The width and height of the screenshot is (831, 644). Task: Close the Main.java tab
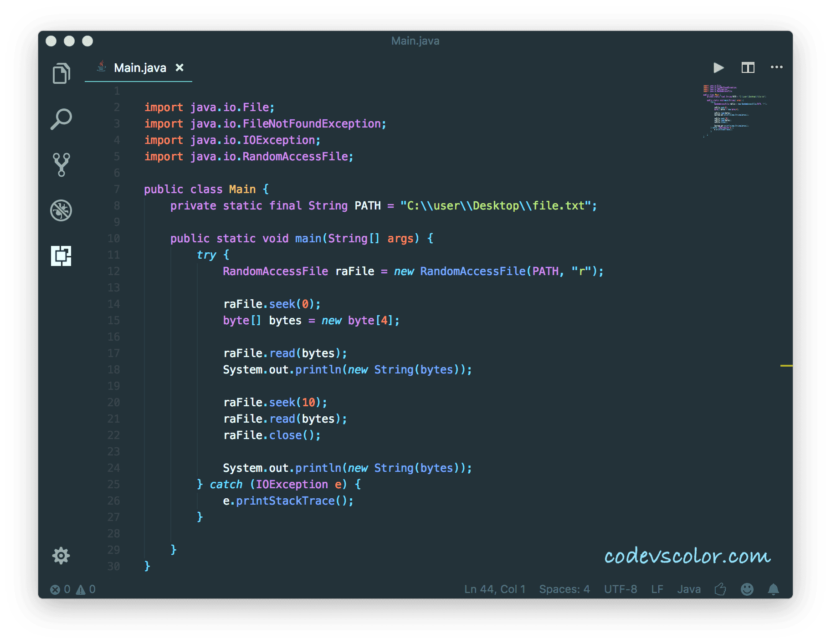(x=180, y=67)
